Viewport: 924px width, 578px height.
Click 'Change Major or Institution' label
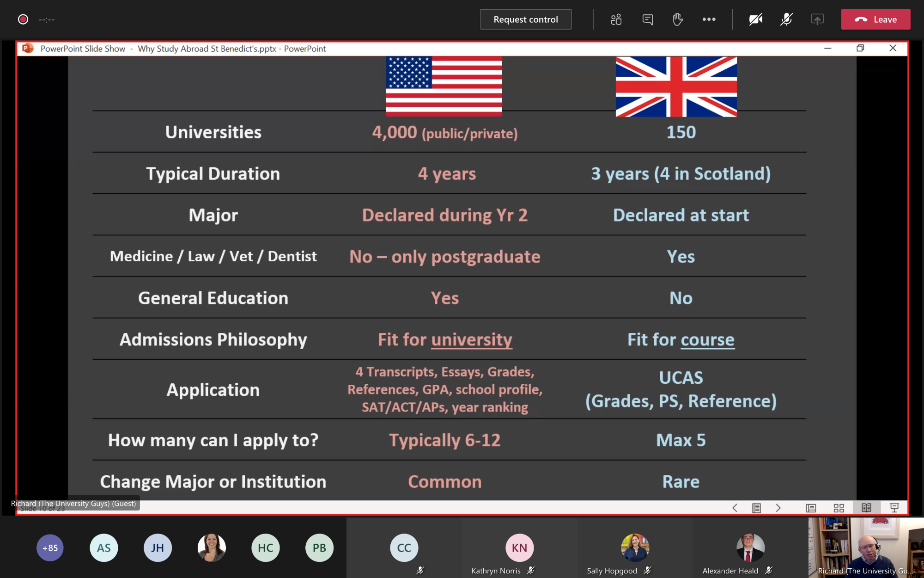(x=213, y=482)
